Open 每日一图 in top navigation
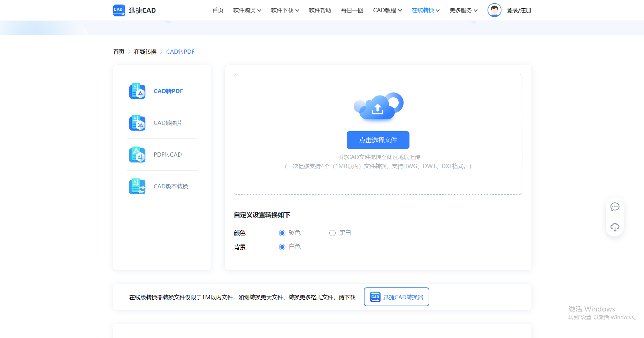 click(x=352, y=10)
